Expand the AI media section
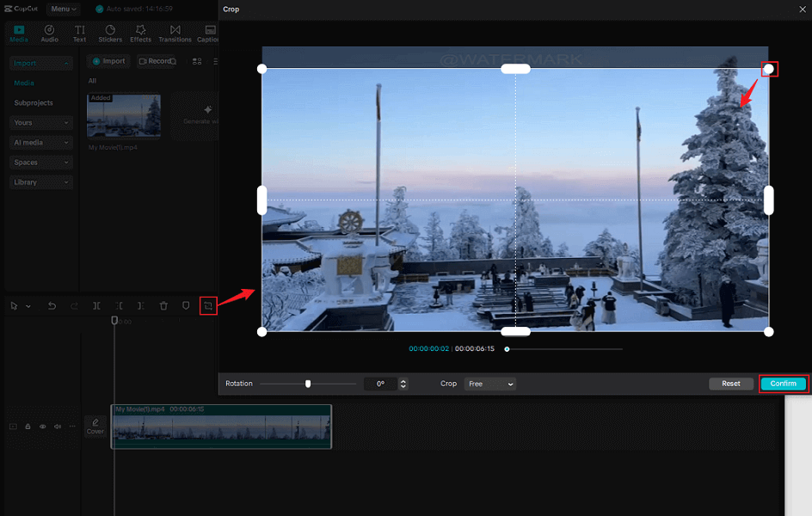 point(40,142)
